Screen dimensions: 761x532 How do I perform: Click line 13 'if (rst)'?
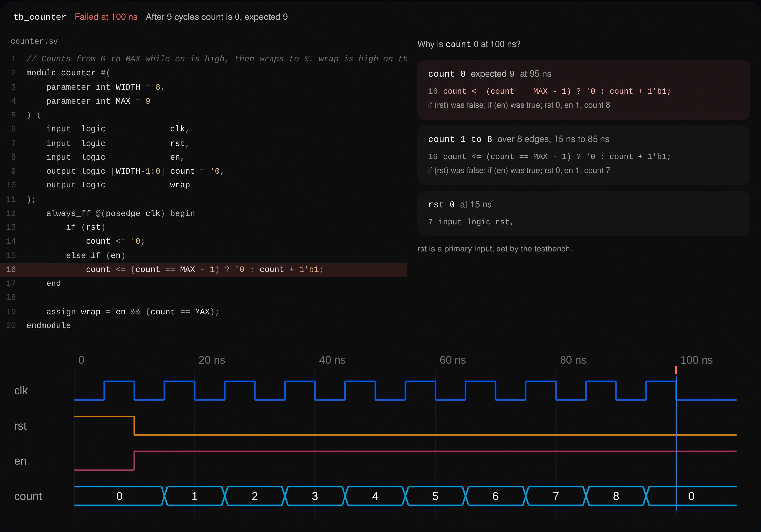[x=86, y=227]
